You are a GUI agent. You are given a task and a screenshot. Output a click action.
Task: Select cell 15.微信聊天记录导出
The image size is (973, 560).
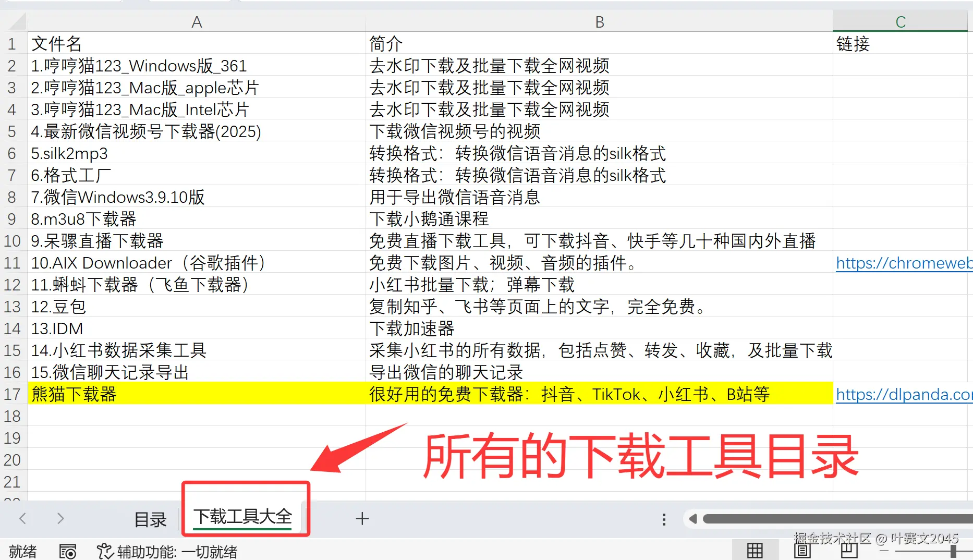(x=197, y=372)
